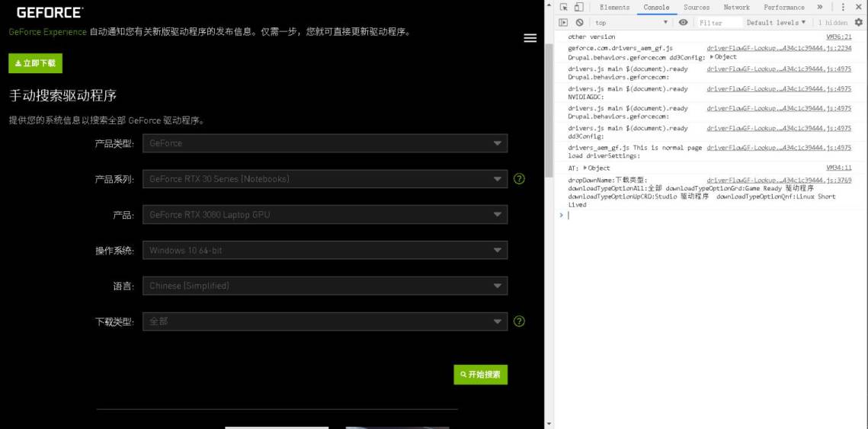Select the Console tab
This screenshot has width=868, height=429.
click(656, 7)
